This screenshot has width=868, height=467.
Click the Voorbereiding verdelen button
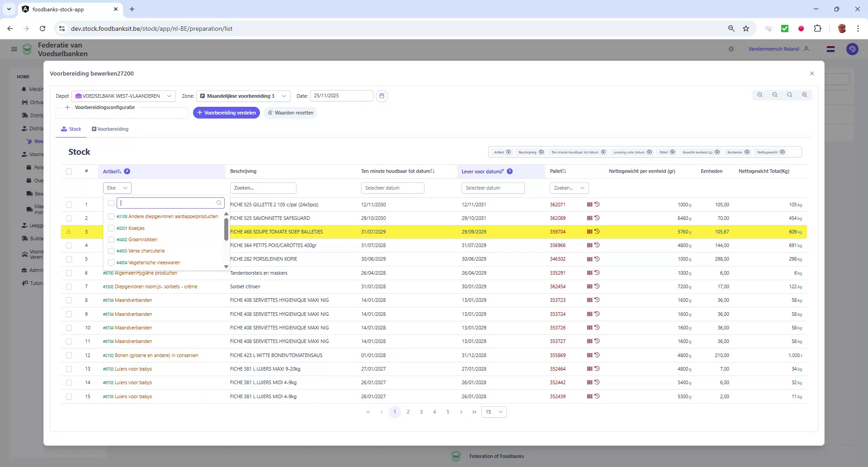coord(226,113)
